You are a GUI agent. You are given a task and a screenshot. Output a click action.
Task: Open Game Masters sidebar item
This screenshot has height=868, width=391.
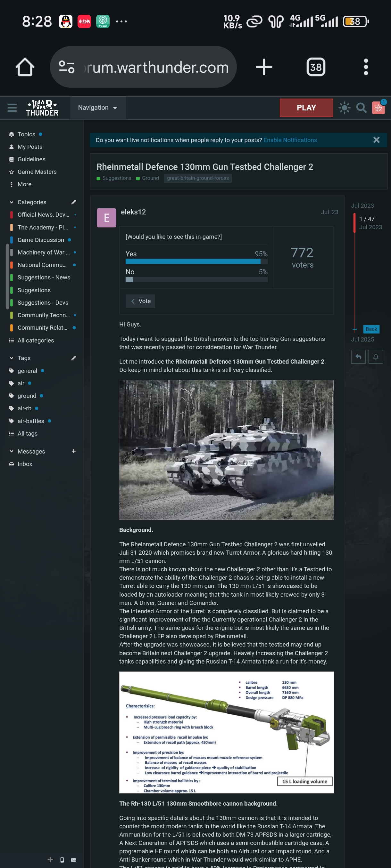pyautogui.click(x=37, y=172)
